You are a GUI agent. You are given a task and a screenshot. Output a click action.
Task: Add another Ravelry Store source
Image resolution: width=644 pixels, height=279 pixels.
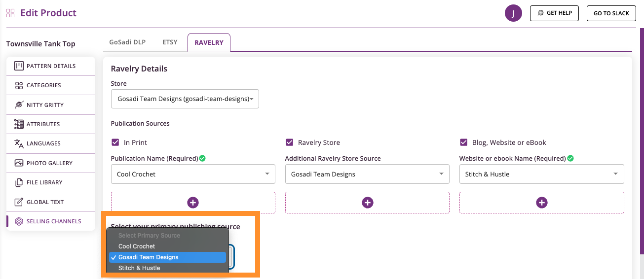tap(367, 203)
